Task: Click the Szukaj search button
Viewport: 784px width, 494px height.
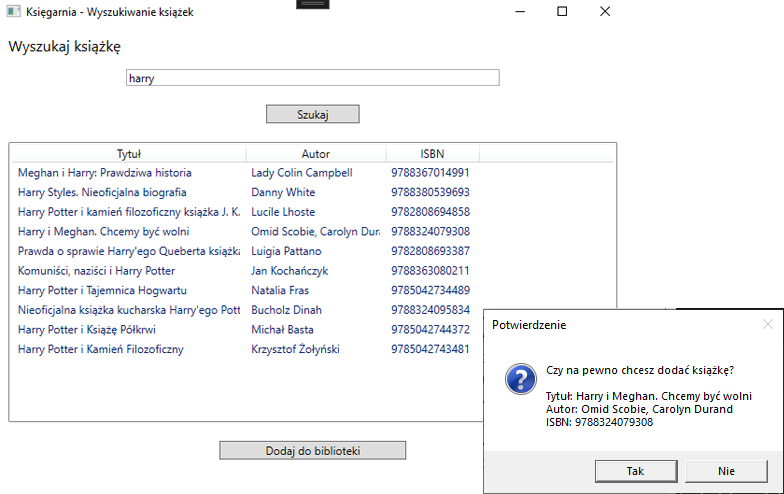Action: (312, 114)
